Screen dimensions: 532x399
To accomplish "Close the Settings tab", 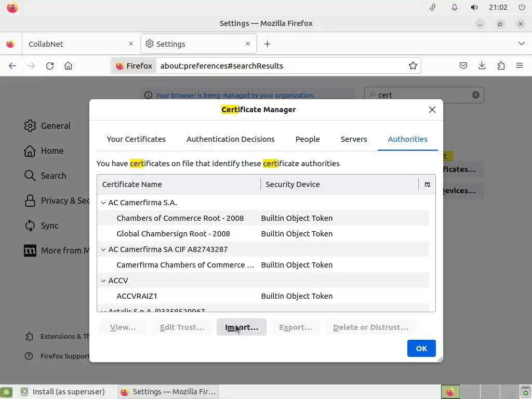I will click(x=248, y=44).
